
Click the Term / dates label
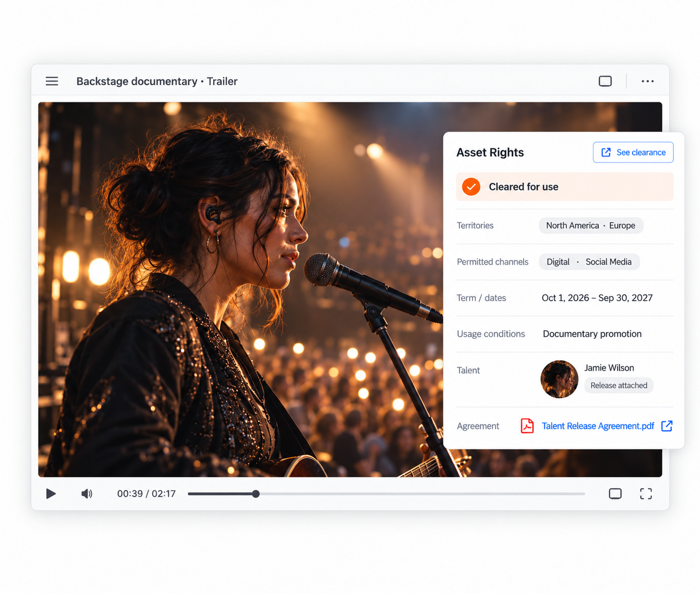click(481, 298)
